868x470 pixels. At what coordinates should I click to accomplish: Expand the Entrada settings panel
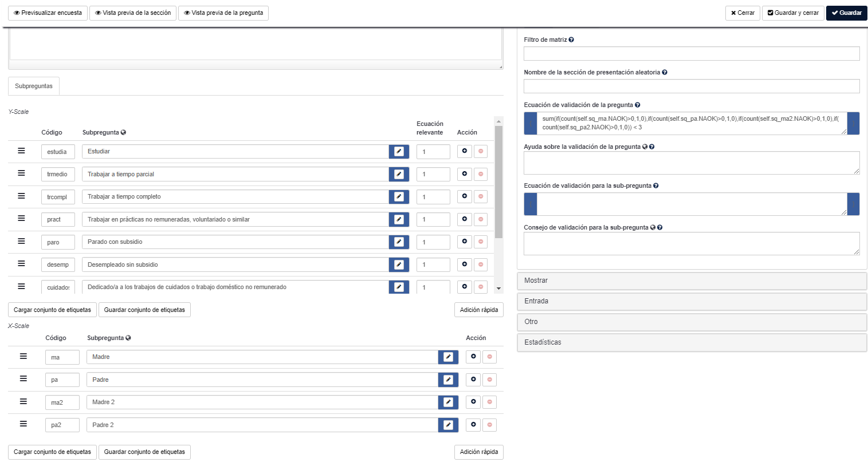point(692,301)
